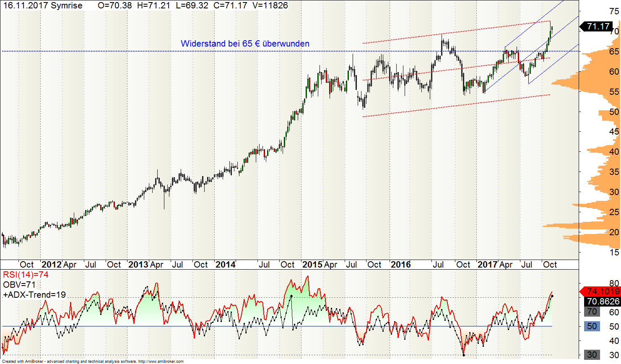This screenshot has width=621, height=364.
Task: Click the '55' label on the price axis
Action: click(x=614, y=92)
